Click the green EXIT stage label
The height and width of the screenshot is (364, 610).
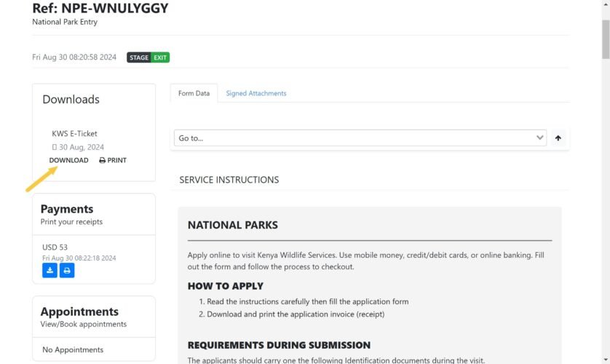[x=160, y=58]
